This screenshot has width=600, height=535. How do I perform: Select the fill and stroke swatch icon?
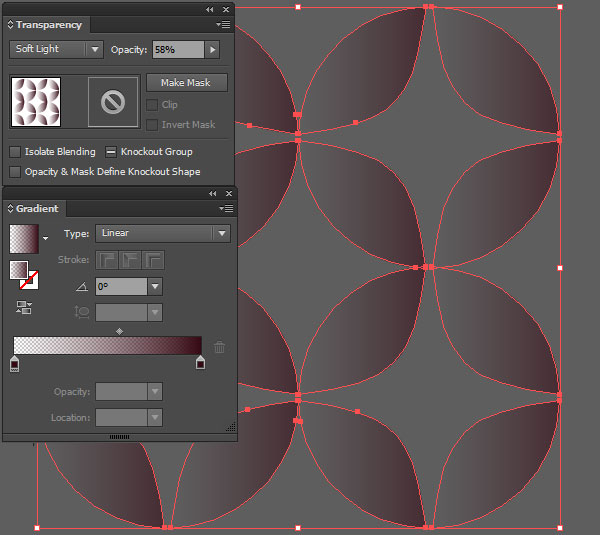point(24,274)
